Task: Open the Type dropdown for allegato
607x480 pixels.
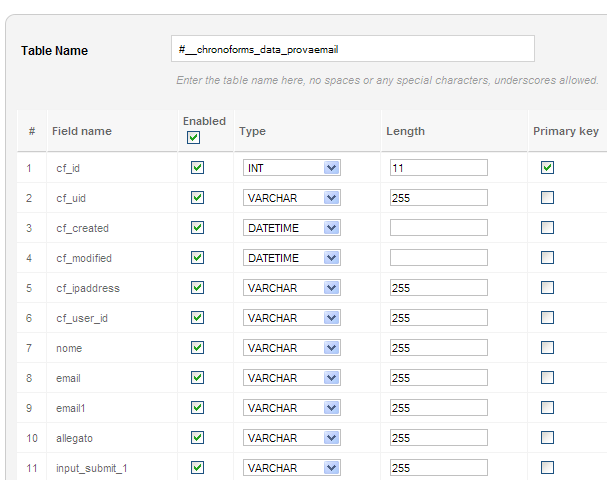Action: point(291,438)
